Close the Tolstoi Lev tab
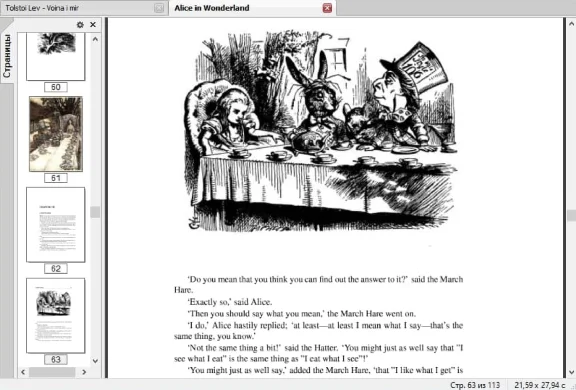The width and height of the screenshot is (576, 390). 159,8
